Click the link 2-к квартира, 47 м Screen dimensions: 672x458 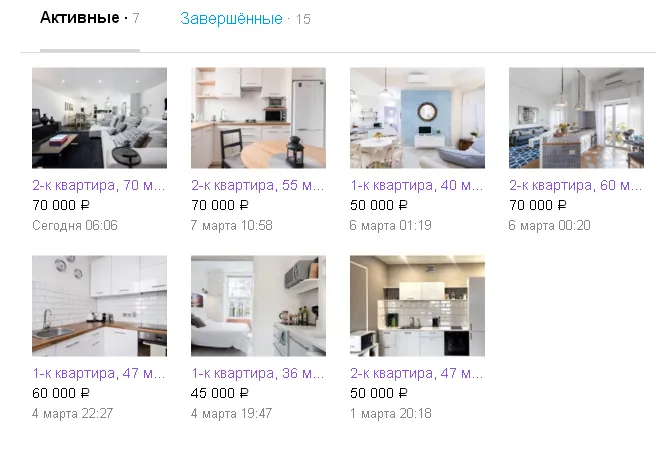pos(417,373)
